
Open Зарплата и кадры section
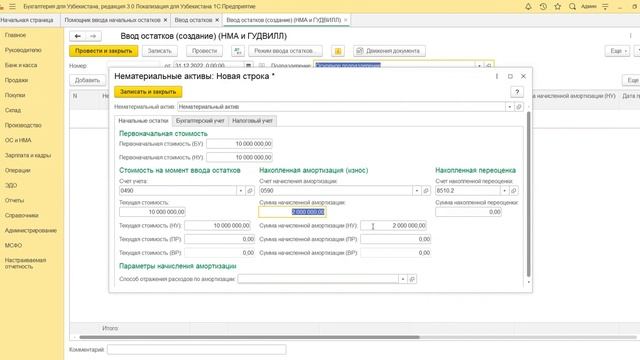coord(28,156)
